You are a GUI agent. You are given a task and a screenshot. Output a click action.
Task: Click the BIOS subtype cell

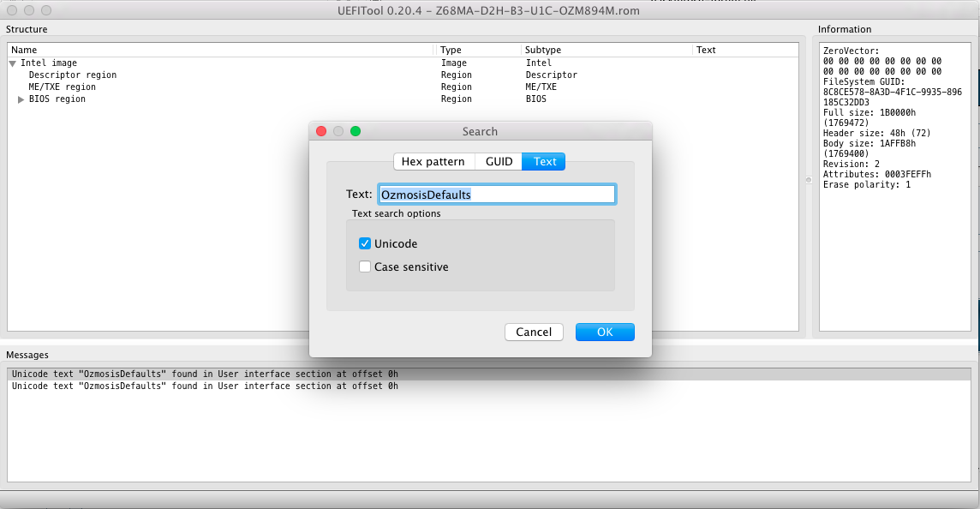pyautogui.click(x=536, y=99)
